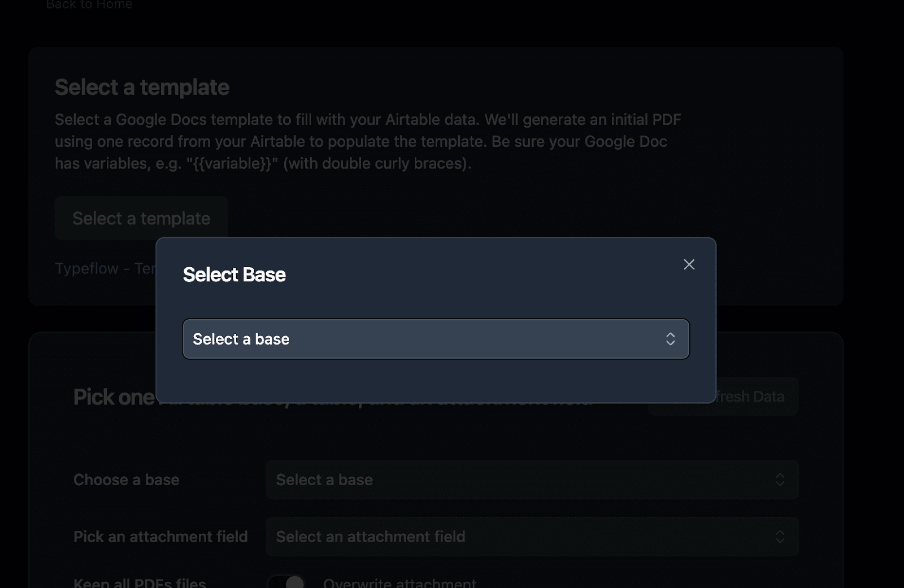Image resolution: width=904 pixels, height=588 pixels.
Task: Click the 'Select a template' button
Action: [x=141, y=219]
